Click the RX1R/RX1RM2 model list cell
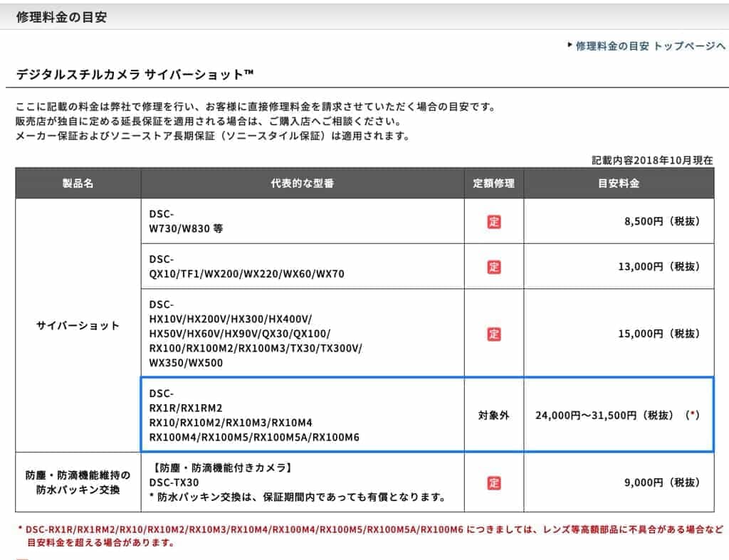 coord(302,415)
